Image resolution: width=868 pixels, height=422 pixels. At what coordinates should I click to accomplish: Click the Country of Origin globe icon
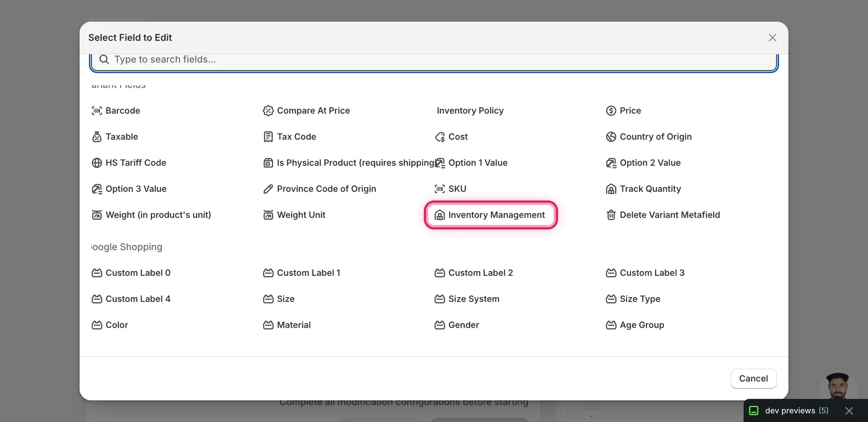[x=611, y=137]
